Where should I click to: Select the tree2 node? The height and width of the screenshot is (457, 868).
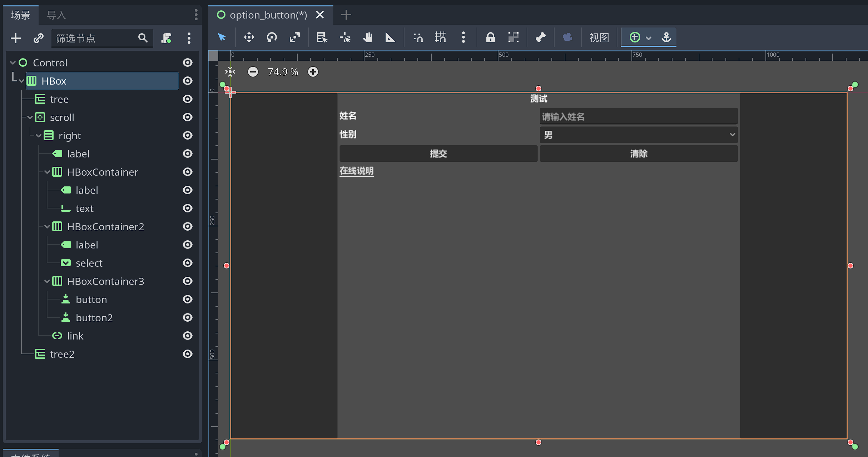coord(62,354)
